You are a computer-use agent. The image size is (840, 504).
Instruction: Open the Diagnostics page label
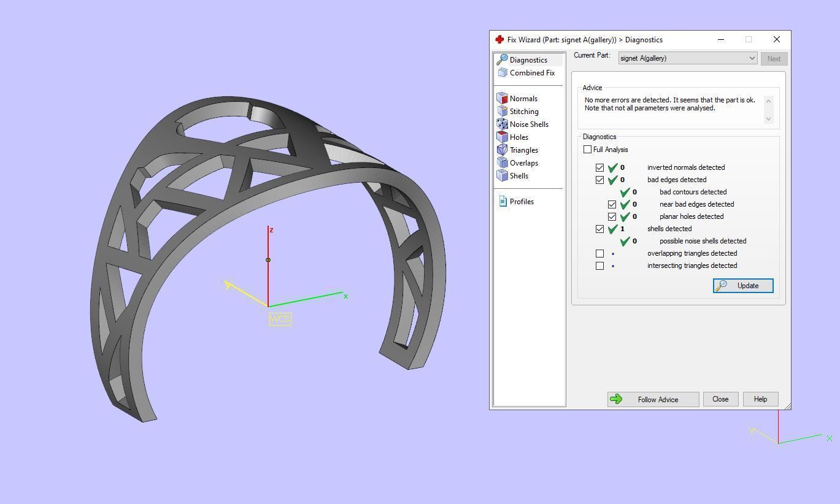(x=528, y=59)
